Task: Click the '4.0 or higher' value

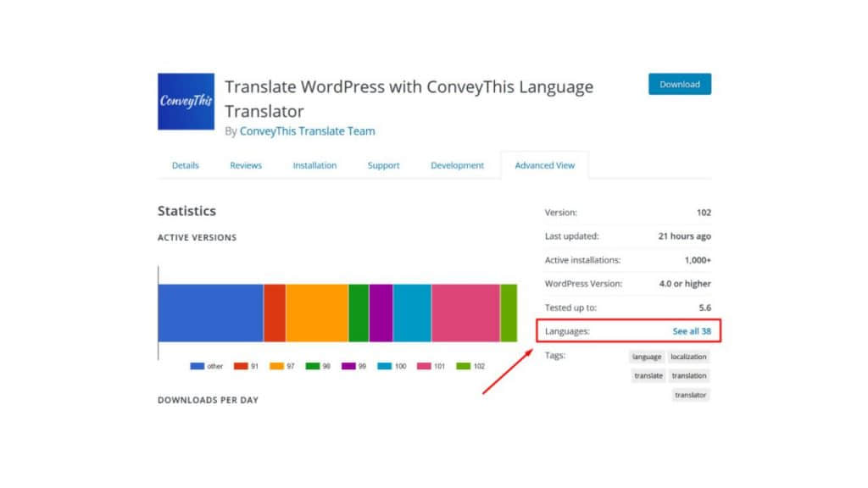Action: [685, 284]
